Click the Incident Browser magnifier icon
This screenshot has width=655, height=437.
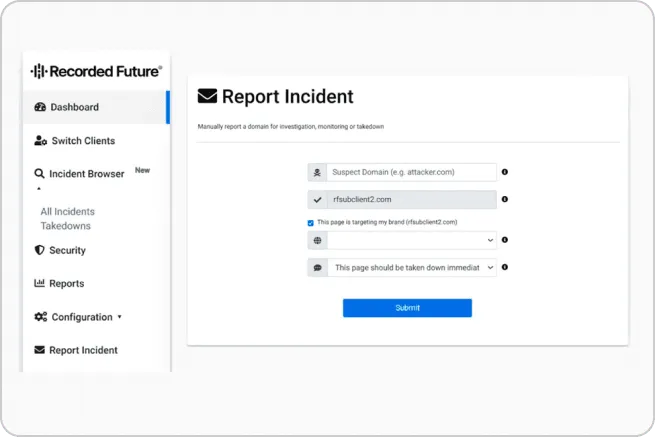coord(39,173)
